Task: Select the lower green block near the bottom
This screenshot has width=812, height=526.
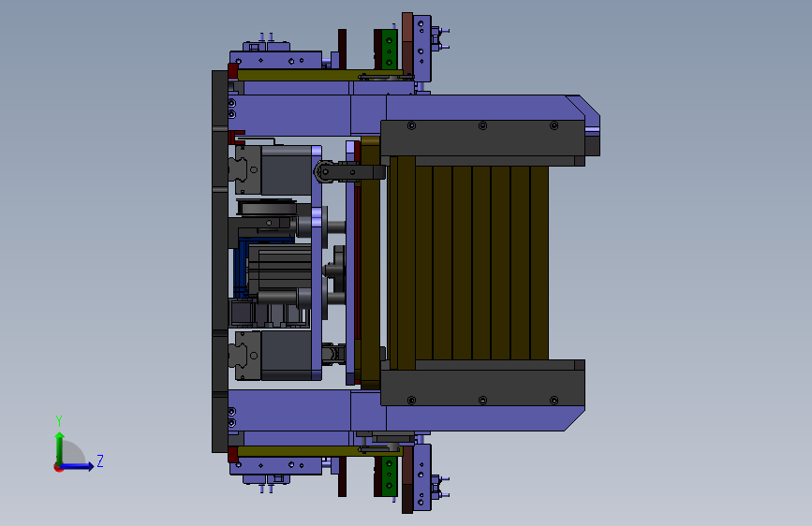Action: pyautogui.click(x=389, y=476)
